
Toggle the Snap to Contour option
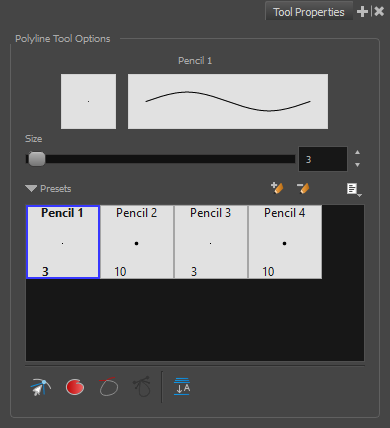(x=40, y=387)
